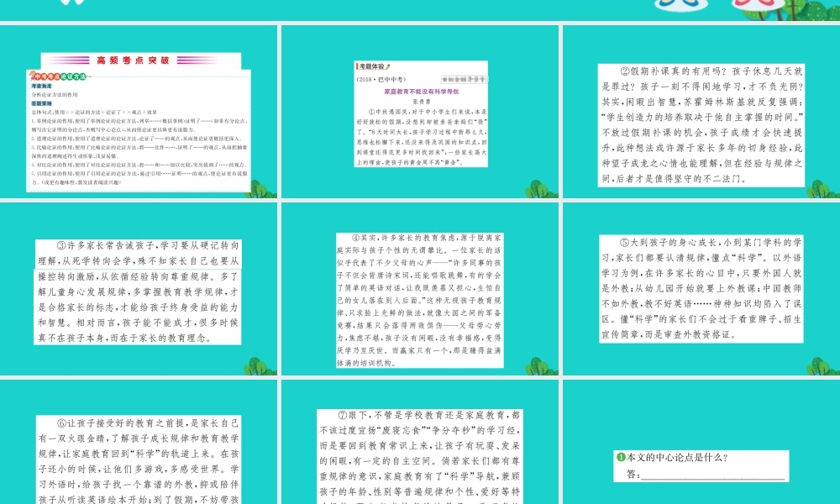840x504 pixels.
Task: Select the slide with paragraph ③ 许多家长常告诫孩子
Action: (x=139, y=289)
